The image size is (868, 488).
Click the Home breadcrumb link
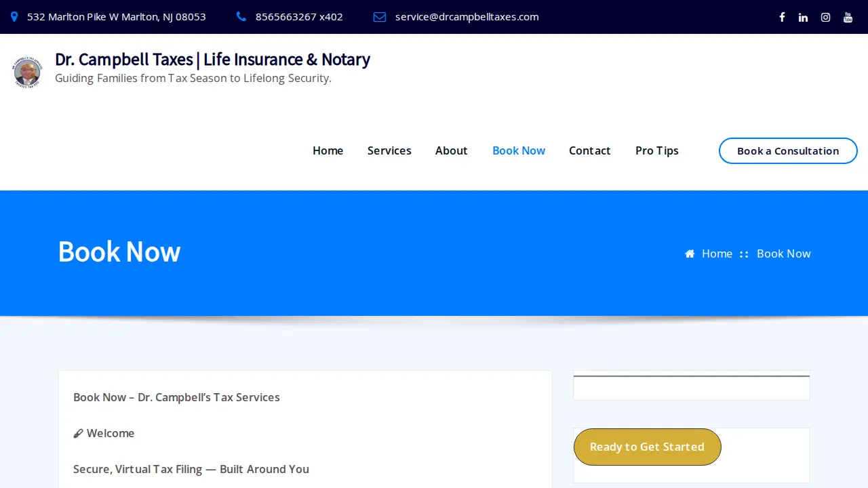pyautogui.click(x=717, y=253)
